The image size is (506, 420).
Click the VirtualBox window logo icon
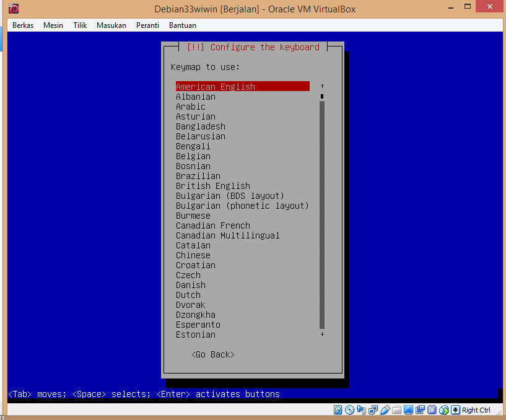tap(14, 9)
